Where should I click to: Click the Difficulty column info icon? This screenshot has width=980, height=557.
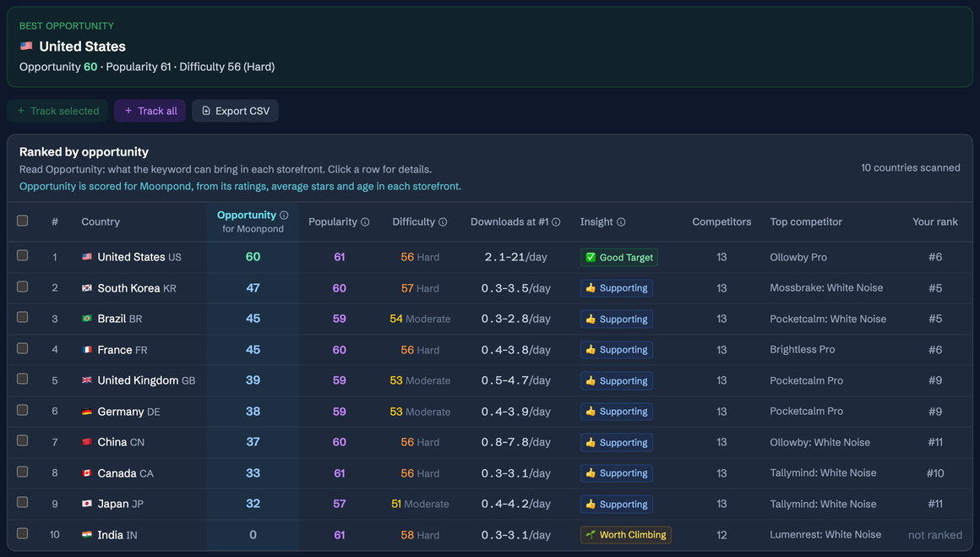pyautogui.click(x=443, y=222)
